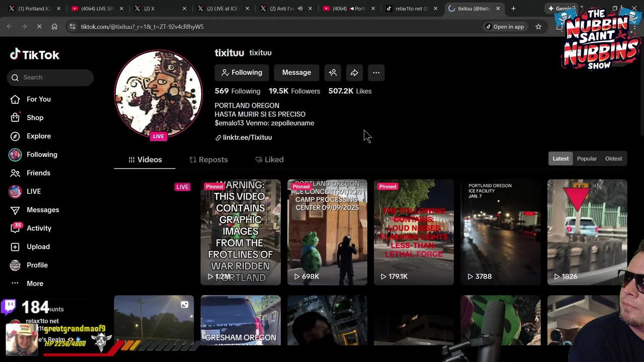View the 19.5K Followers list

click(294, 91)
